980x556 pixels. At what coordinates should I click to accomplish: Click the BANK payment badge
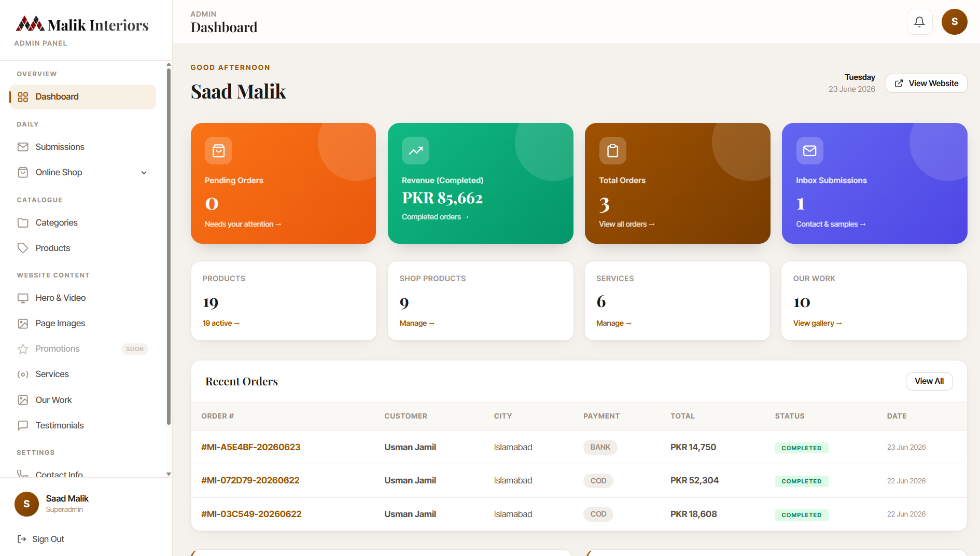(x=600, y=447)
